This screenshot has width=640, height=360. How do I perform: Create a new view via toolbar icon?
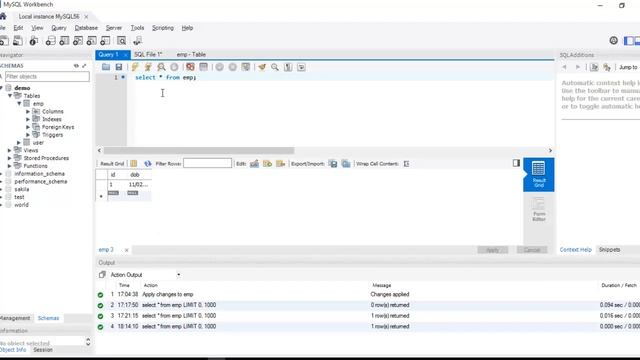(x=78, y=40)
